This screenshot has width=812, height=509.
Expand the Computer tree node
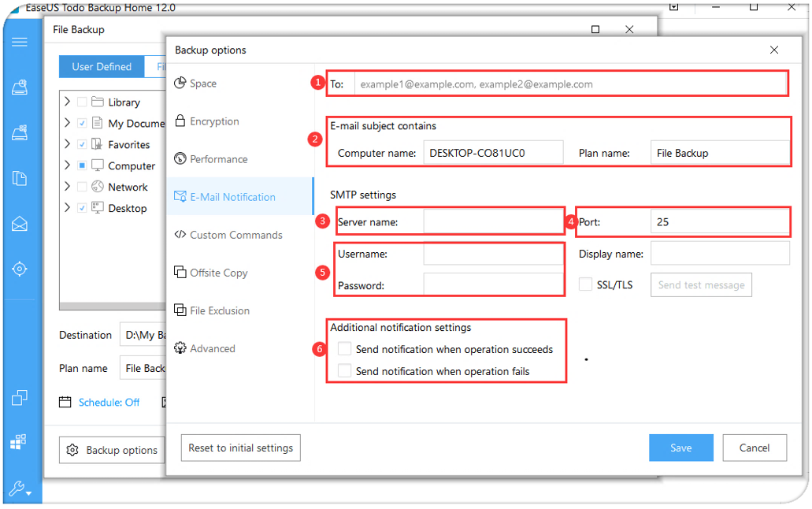[67, 165]
